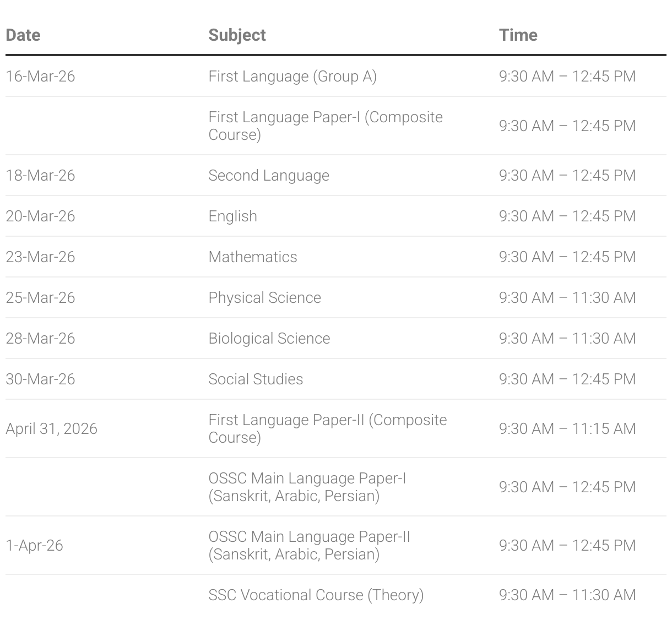The height and width of the screenshot is (620, 672).
Task: Select the 20-Mar-26 date cell
Action: click(x=40, y=216)
